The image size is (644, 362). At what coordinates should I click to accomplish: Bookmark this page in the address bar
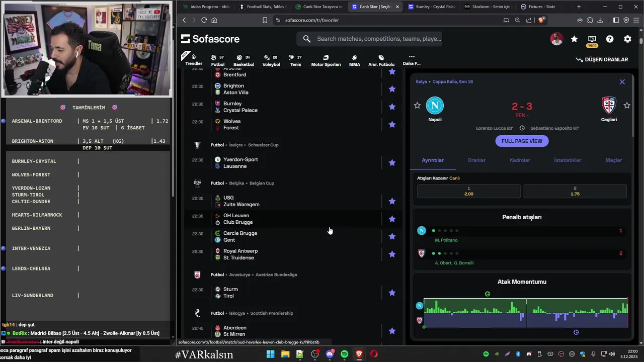point(265,20)
